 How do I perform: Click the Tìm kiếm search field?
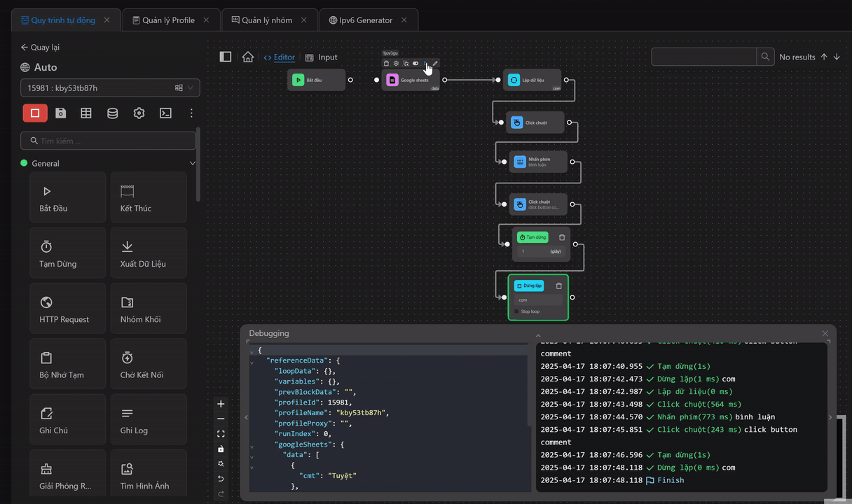(109, 141)
